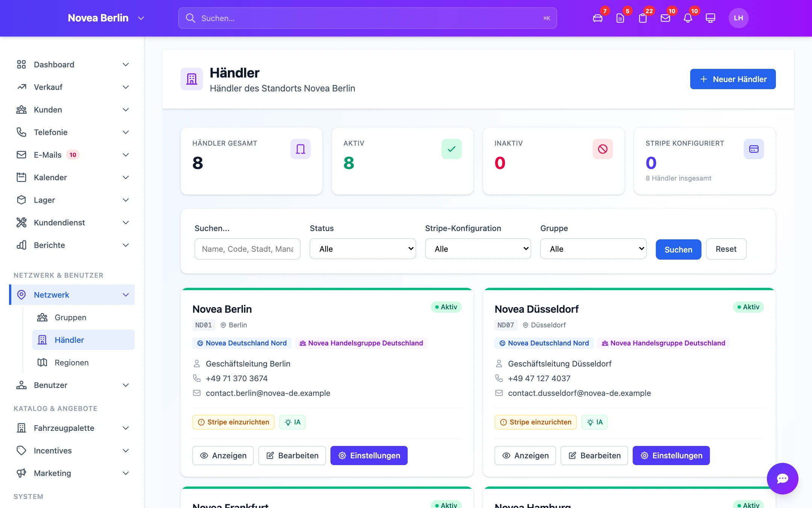Open the LH user avatar menu
The image size is (812, 508).
[x=739, y=18]
